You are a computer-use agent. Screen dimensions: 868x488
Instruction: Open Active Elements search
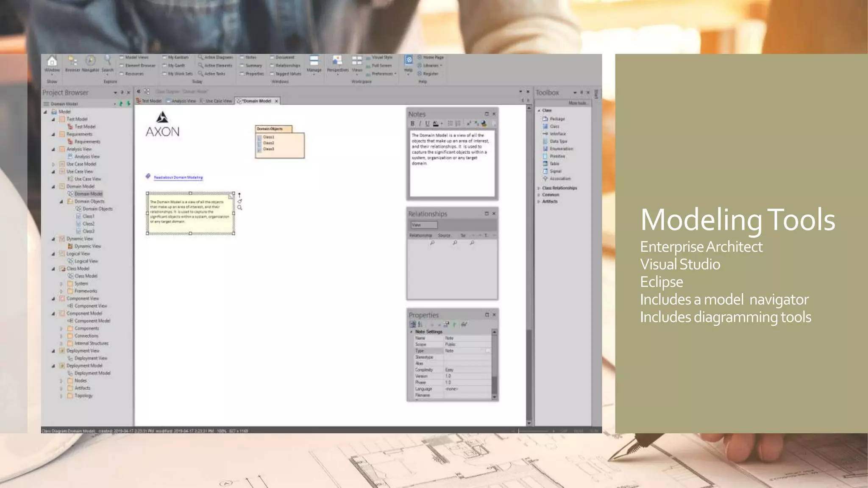(215, 66)
